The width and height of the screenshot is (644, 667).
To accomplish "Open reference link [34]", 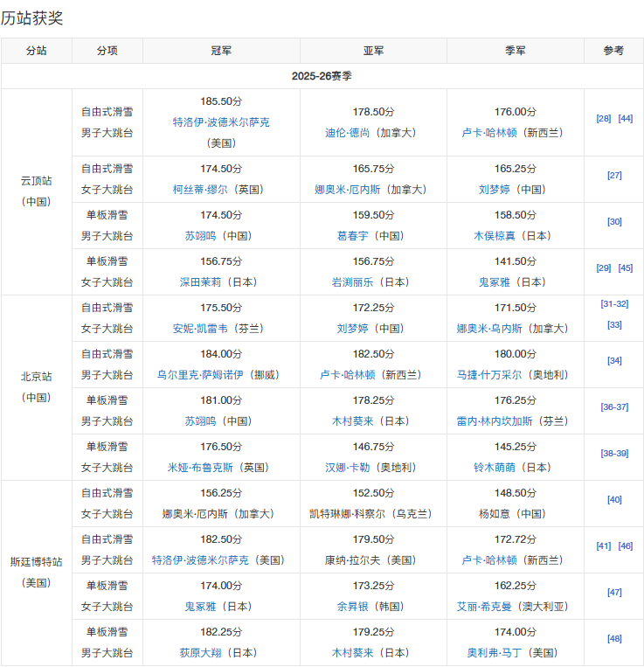I will point(614,361).
